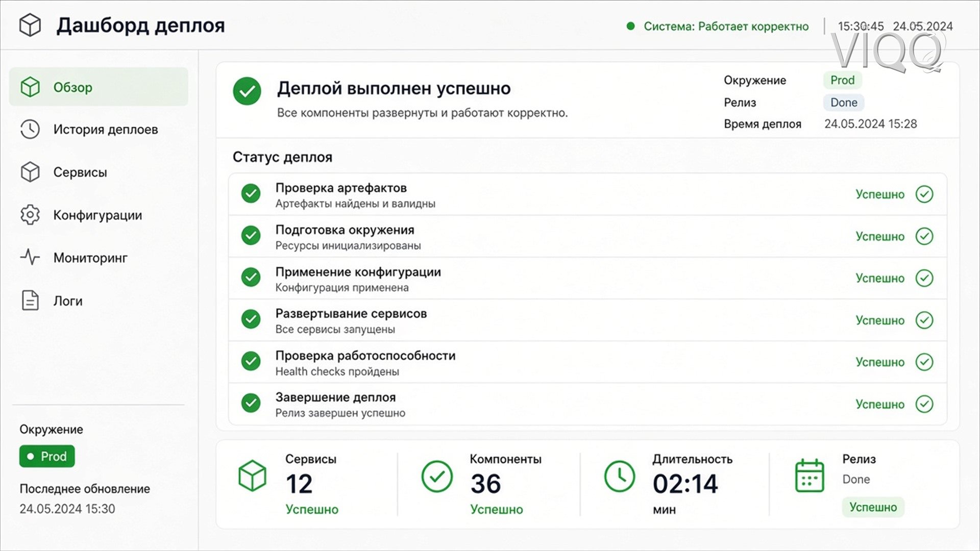Click the Последнее обновление 24.05.2024 15:30 value
Viewport: 980px width, 551px height.
pyautogui.click(x=67, y=509)
